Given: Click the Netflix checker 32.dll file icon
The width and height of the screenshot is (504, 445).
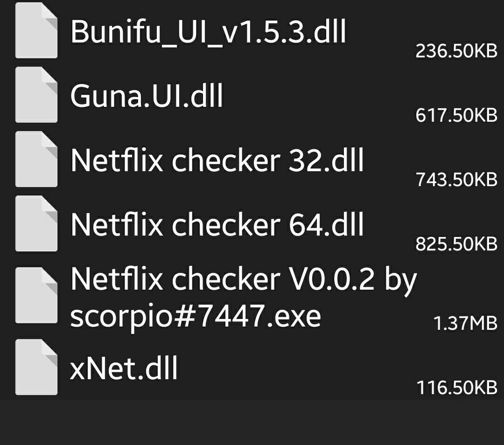Looking at the screenshot, I should [36, 160].
